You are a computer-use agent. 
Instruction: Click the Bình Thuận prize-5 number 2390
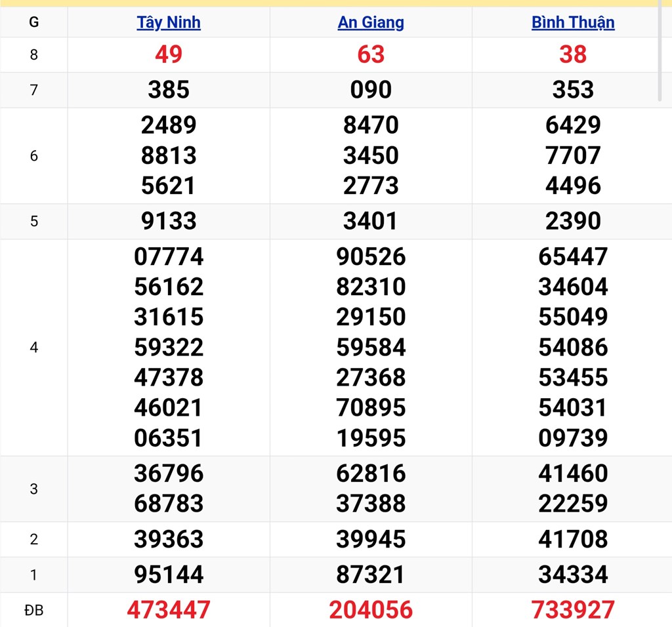(573, 221)
